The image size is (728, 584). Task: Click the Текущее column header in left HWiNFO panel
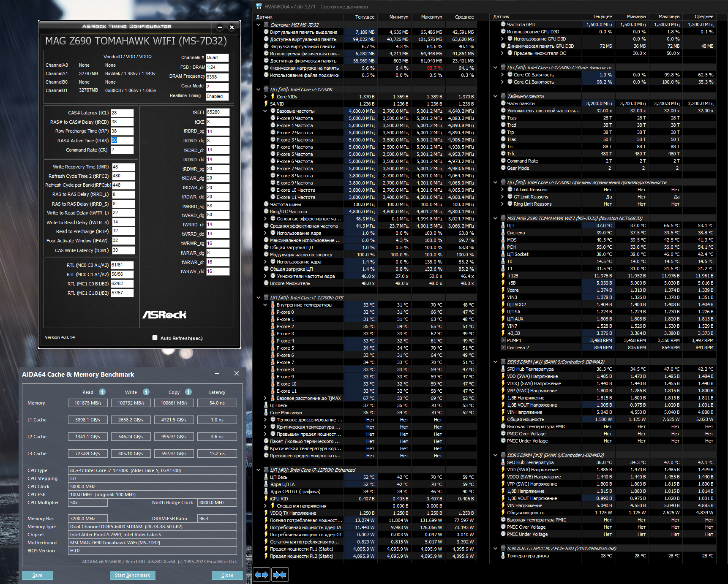coord(360,17)
